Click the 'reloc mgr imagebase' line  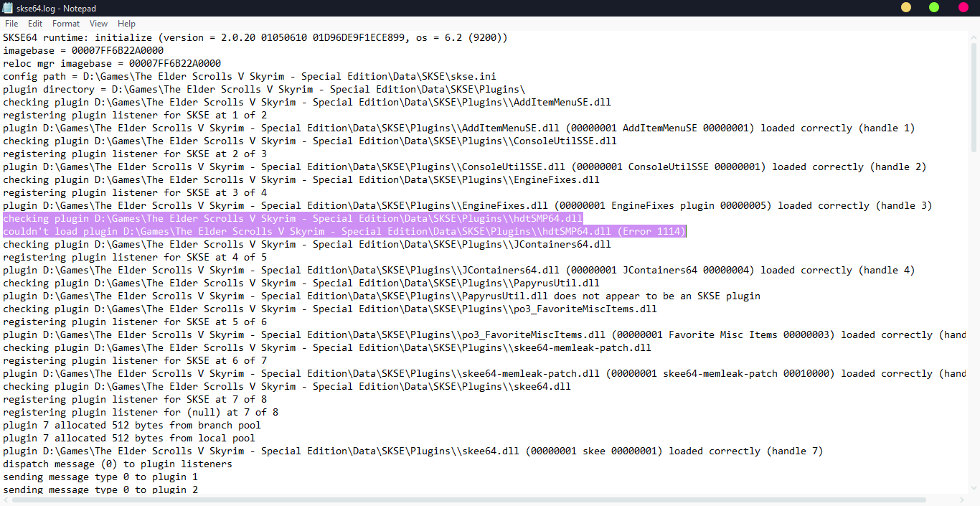pos(112,63)
